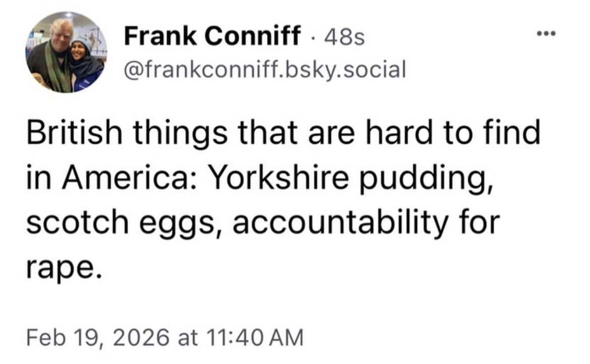Click the 48s relative timestamp
Viewport: 590px width, 364px height.
(345, 38)
